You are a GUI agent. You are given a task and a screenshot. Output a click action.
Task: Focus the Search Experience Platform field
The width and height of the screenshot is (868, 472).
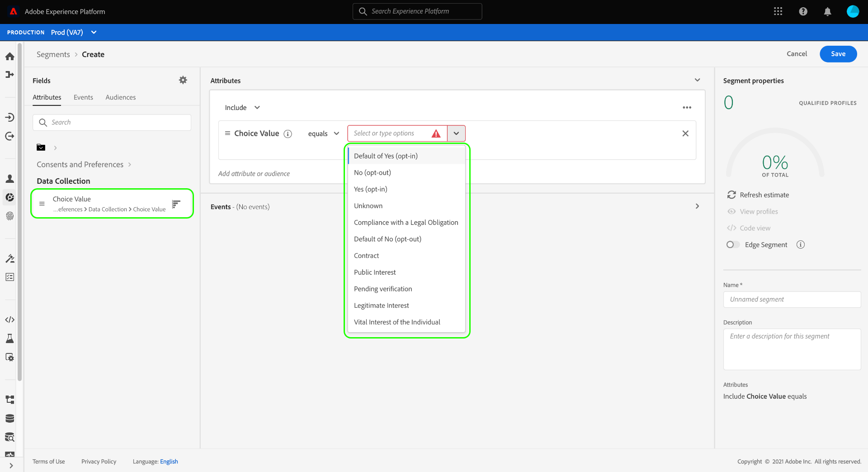click(417, 11)
